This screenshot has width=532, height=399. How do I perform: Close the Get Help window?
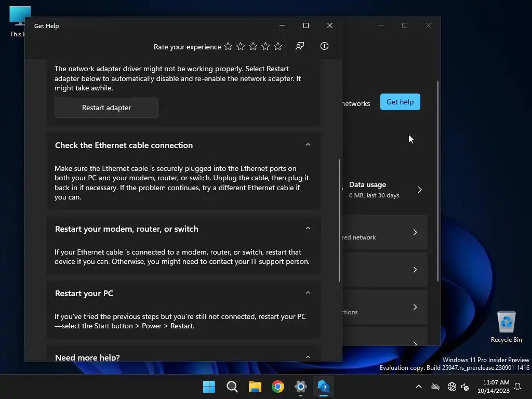click(x=329, y=25)
